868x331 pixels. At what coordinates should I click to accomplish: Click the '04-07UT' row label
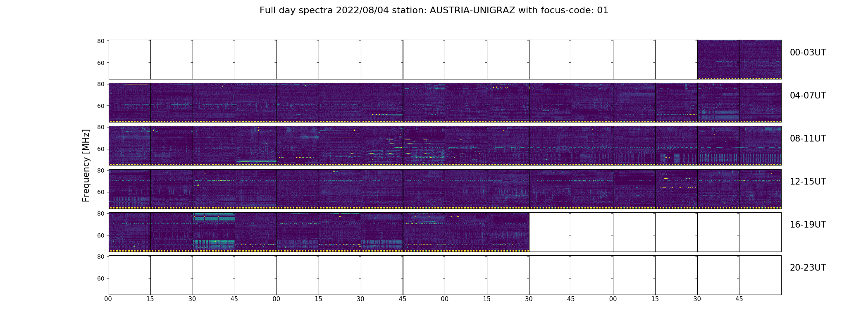click(x=808, y=96)
